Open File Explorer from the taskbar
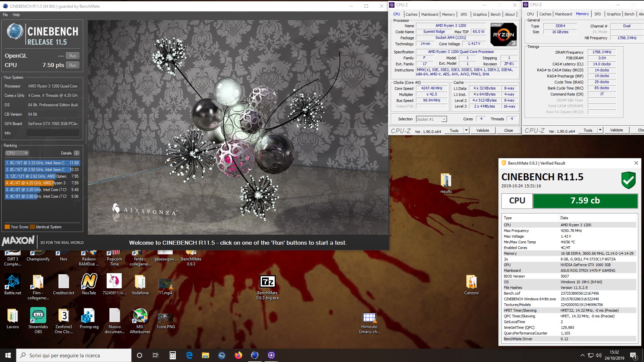 [x=206, y=355]
